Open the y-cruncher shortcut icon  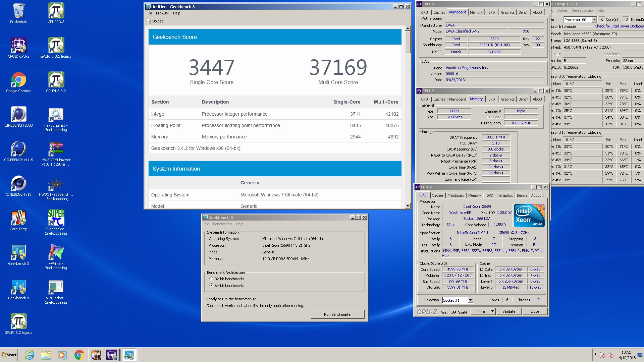coord(56,292)
